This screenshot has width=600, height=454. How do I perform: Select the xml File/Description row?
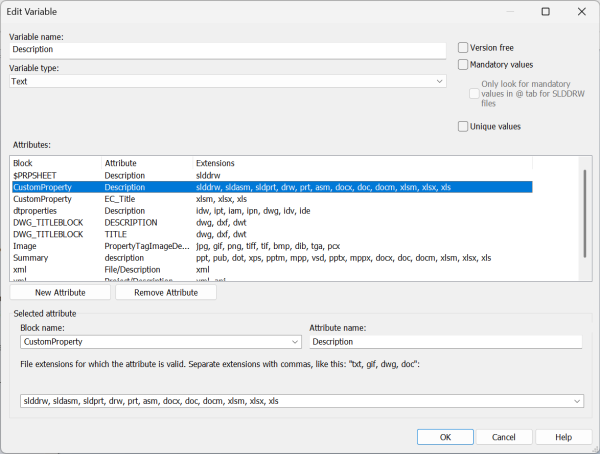click(x=272, y=270)
